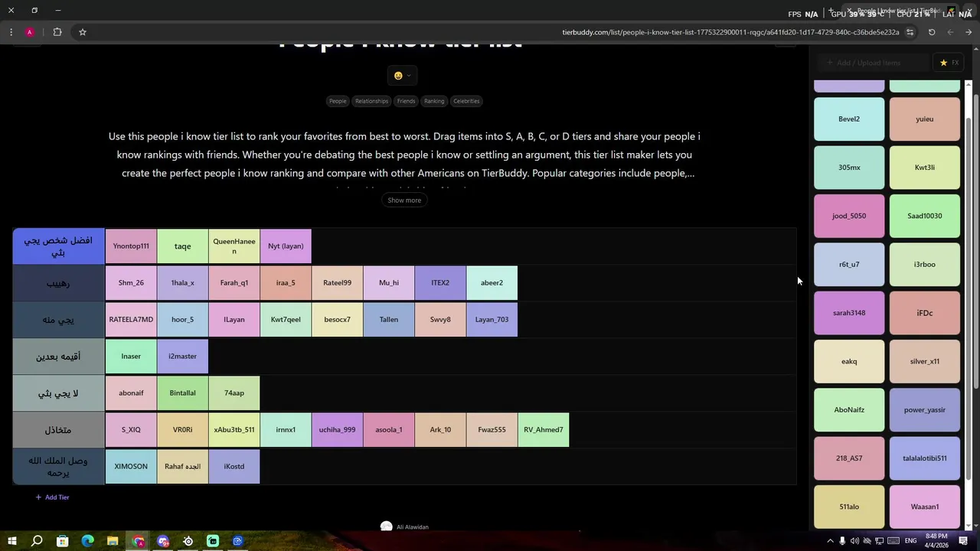Click the Add Tier button
Screen dimensions: 980x551
[x=52, y=497]
